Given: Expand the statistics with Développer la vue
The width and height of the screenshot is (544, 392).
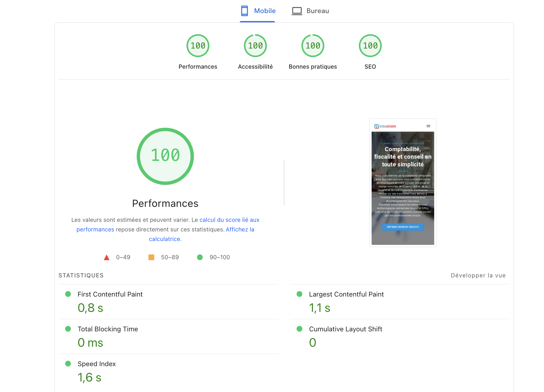Looking at the screenshot, I should coord(478,275).
